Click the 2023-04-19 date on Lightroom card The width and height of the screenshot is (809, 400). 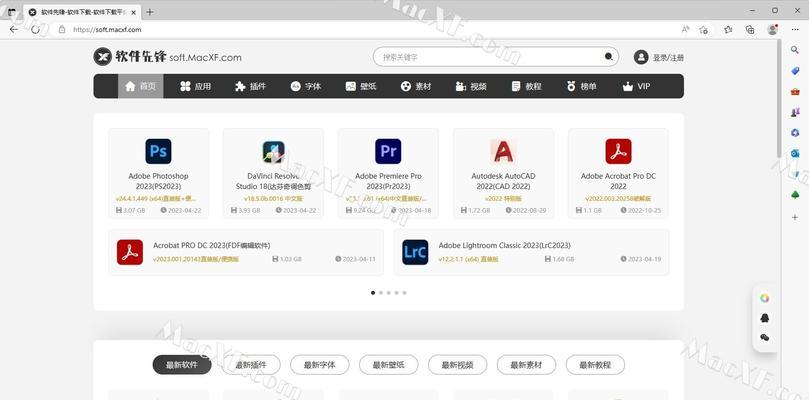(641, 259)
